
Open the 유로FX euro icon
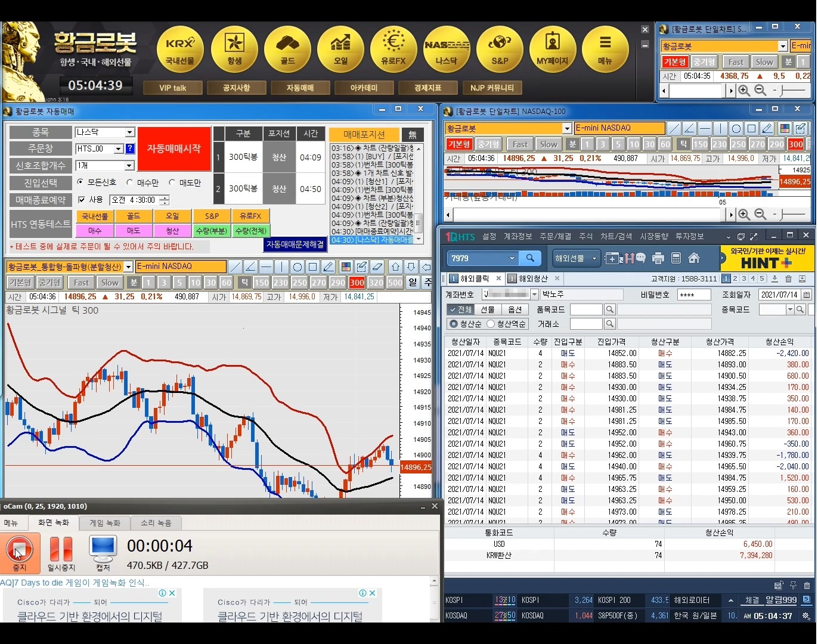(393, 49)
